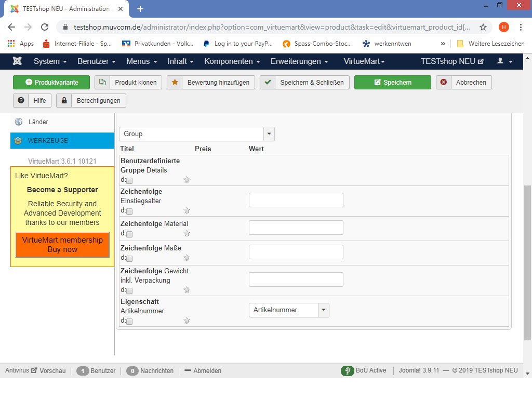Open the VirtueMart dropdown menu
Image resolution: width=532 pixels, height=399 pixels.
pyautogui.click(x=364, y=61)
